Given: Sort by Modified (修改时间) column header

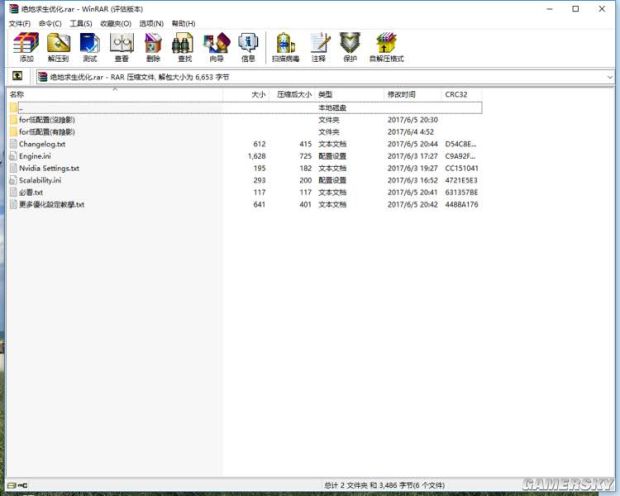Looking at the screenshot, I should pos(412,95).
